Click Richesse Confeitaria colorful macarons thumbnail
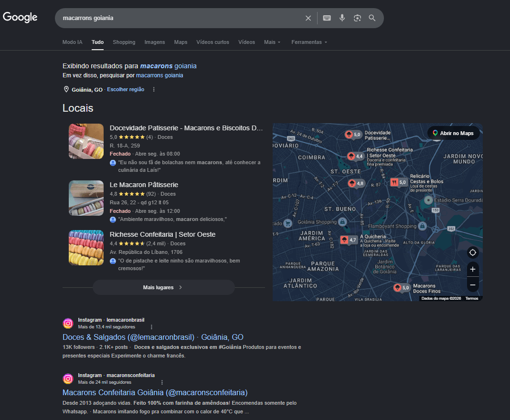510x420 pixels. click(x=86, y=248)
